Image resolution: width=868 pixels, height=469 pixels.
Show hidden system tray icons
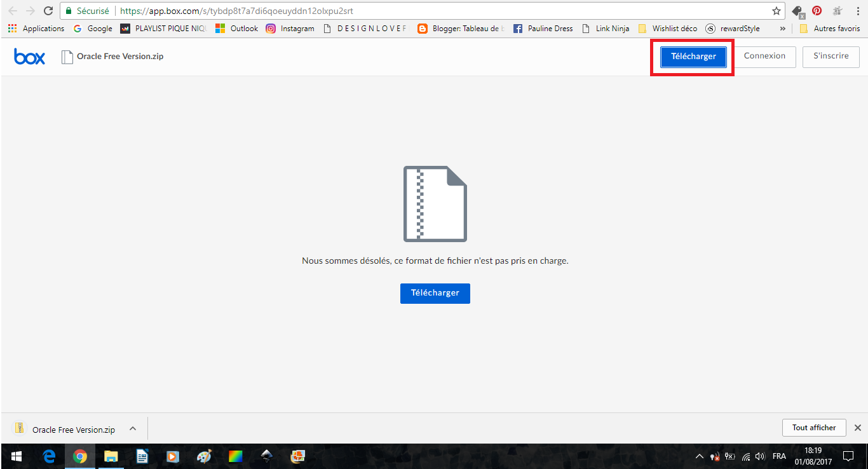700,456
